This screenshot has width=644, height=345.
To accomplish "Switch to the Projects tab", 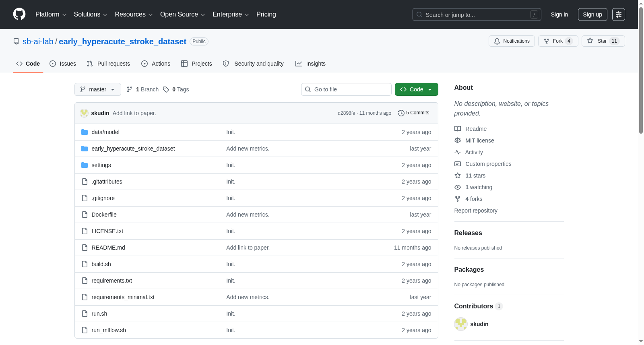I will coord(196,64).
